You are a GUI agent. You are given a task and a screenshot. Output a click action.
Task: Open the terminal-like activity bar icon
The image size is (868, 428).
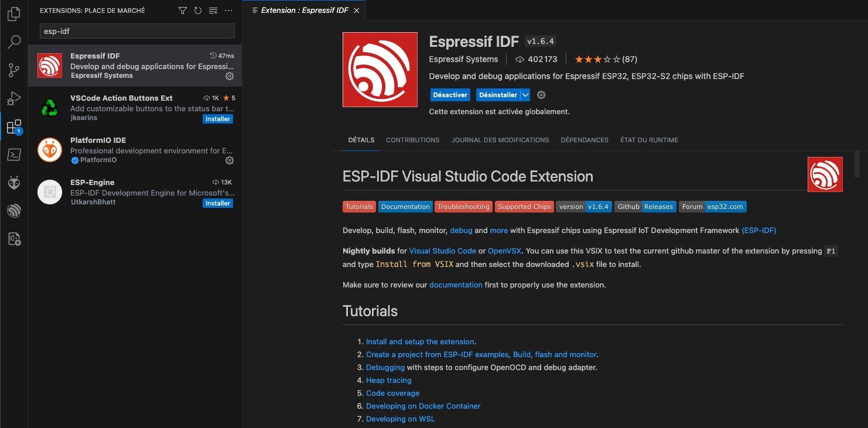(14, 155)
